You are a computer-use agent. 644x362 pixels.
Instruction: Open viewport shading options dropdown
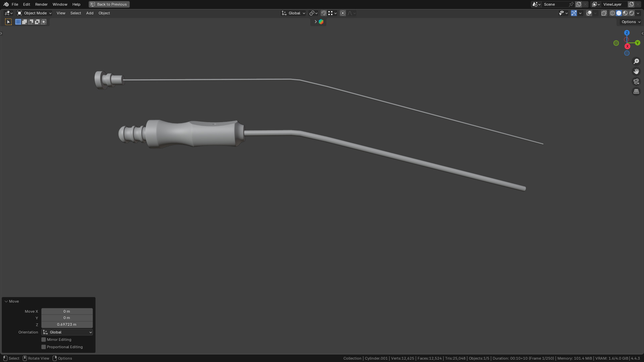(638, 13)
